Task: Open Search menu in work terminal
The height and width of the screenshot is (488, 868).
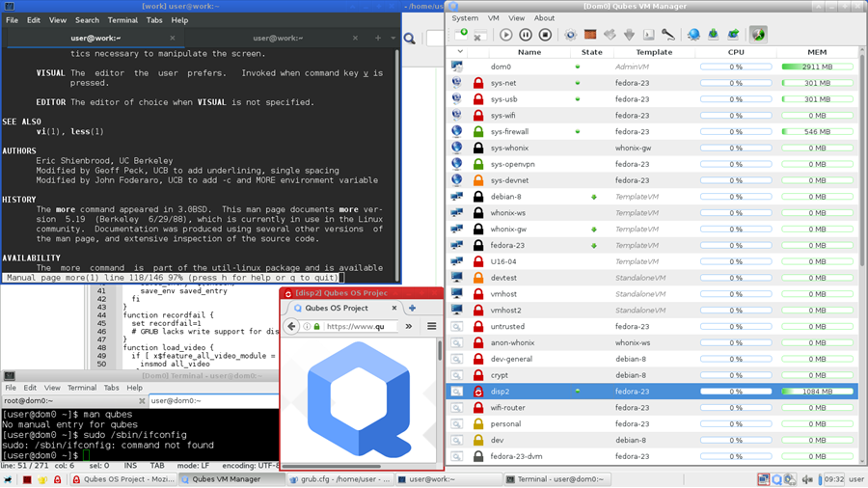Action: (x=87, y=20)
